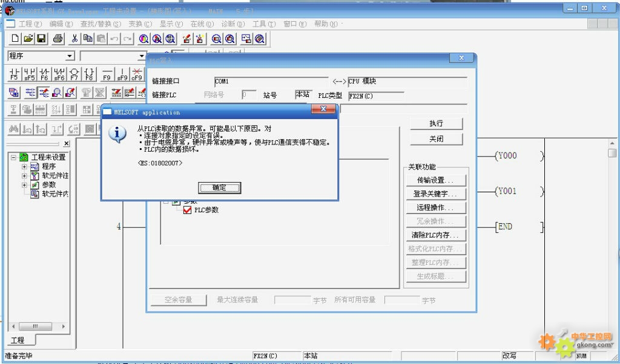Click the project panel horizontal scrollbar thumb
Viewport: 620px width, 364px height.
pyautogui.click(x=35, y=327)
